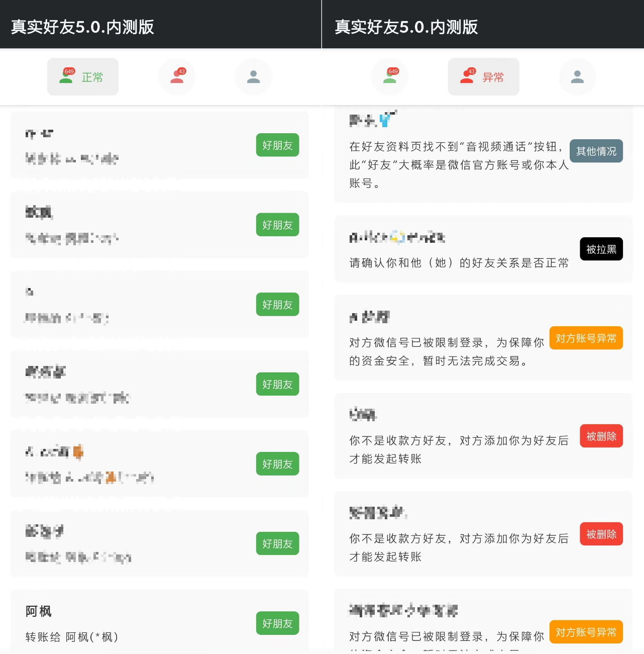This screenshot has width=644, height=654.
Task: Tap the second 被删除 badge
Action: click(601, 534)
